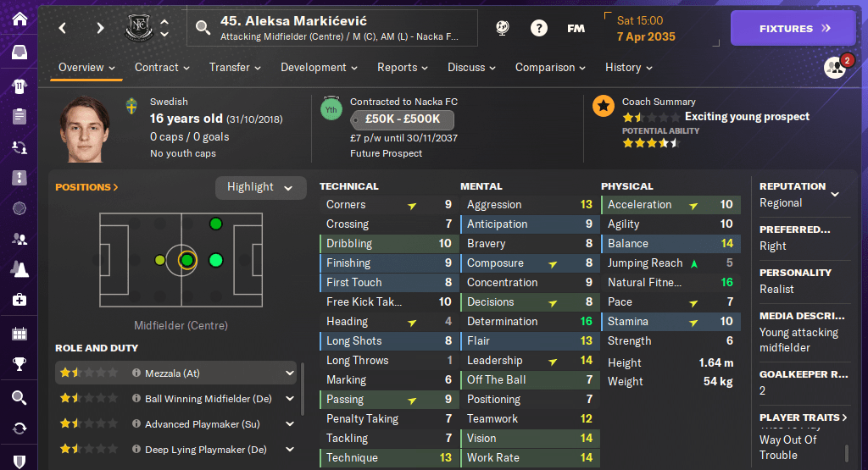The image size is (868, 470).
Task: Navigate back with the left arrow
Action: point(63,28)
